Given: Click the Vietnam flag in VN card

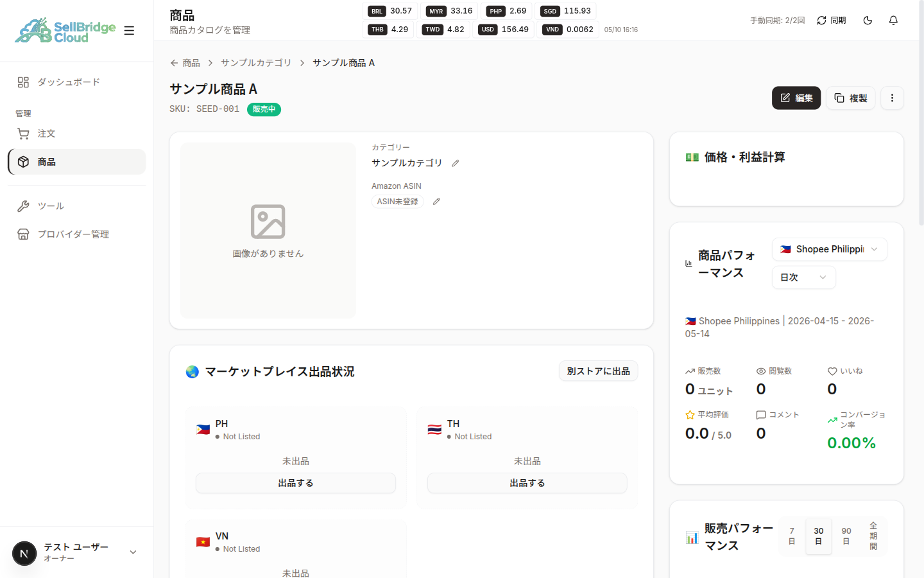Looking at the screenshot, I should (x=203, y=542).
